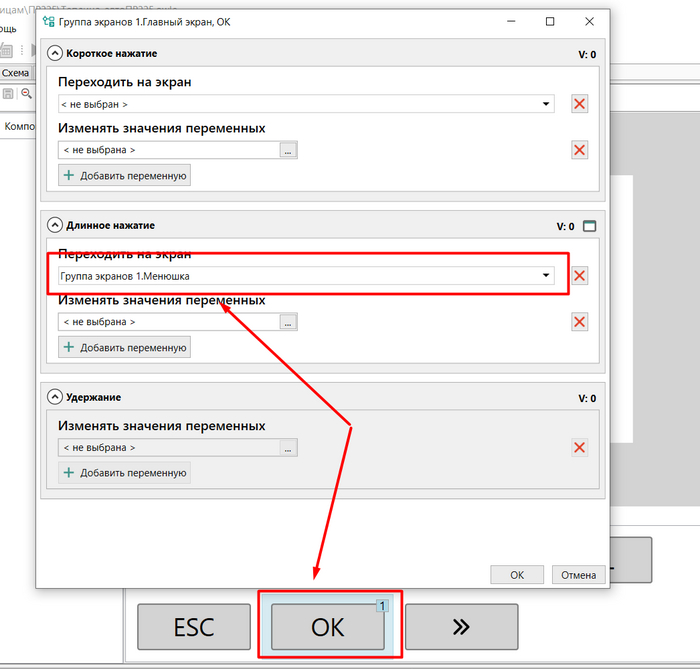Minimize the Группа экранов dialog
The image size is (700, 669).
511,21
